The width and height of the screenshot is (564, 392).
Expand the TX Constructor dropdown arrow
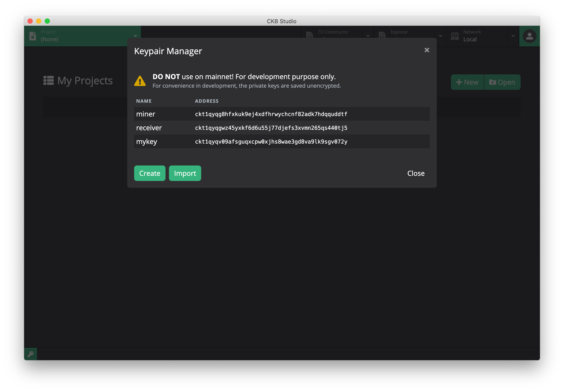pos(368,36)
